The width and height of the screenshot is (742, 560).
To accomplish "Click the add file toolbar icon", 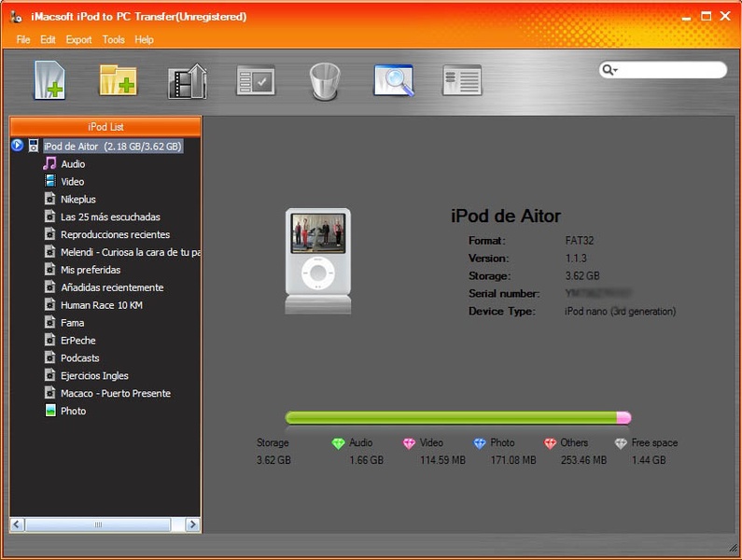I will coord(49,80).
